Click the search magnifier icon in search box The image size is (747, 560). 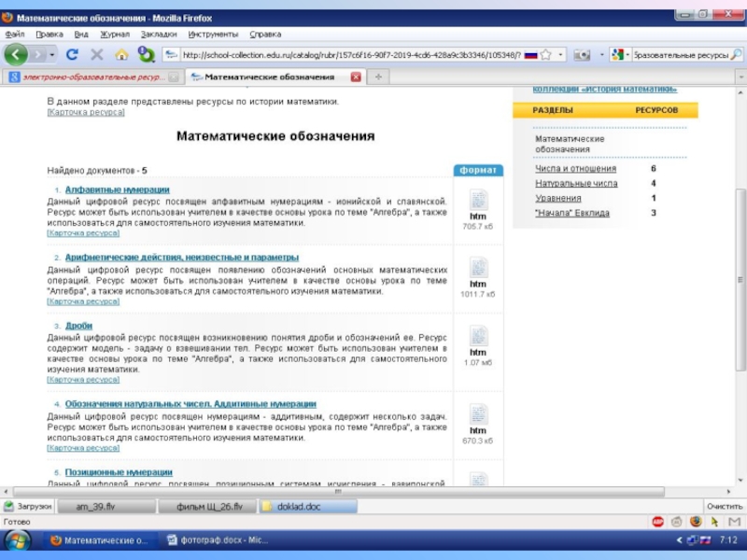click(739, 55)
